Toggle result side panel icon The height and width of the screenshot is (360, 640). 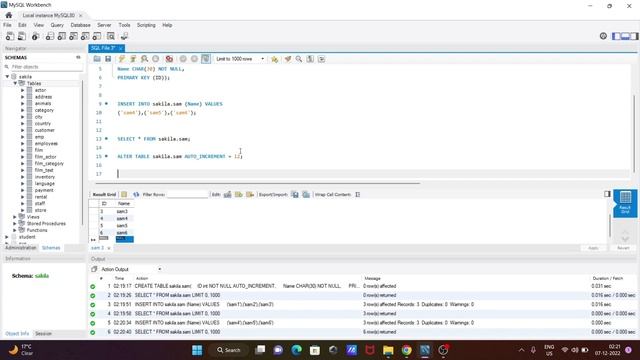(x=607, y=194)
